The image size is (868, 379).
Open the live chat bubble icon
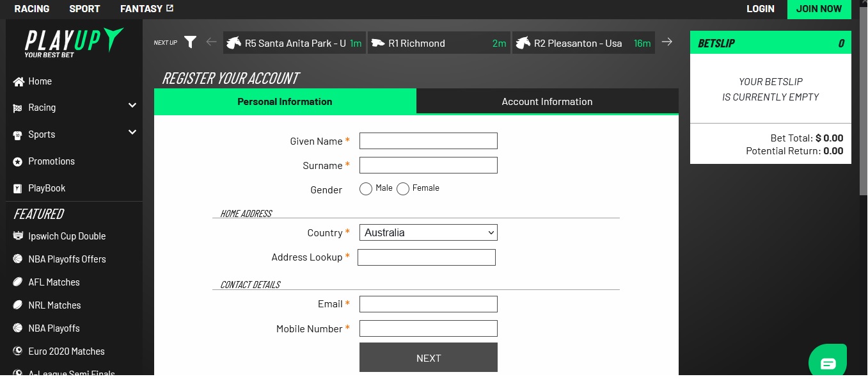tap(828, 363)
